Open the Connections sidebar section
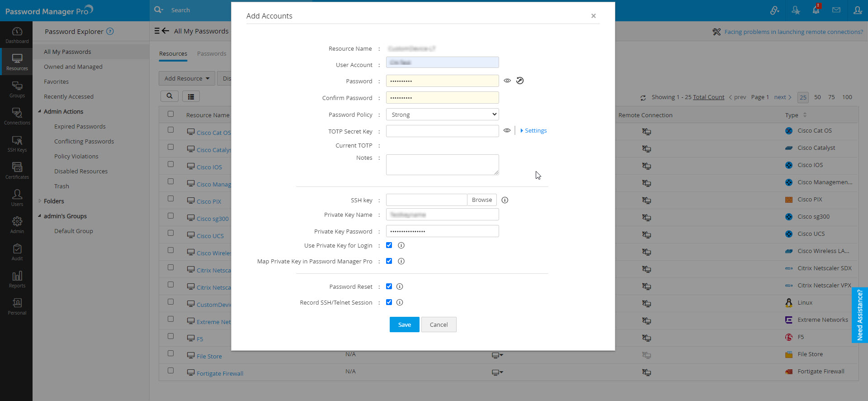Image resolution: width=868 pixels, height=401 pixels. coord(17,116)
